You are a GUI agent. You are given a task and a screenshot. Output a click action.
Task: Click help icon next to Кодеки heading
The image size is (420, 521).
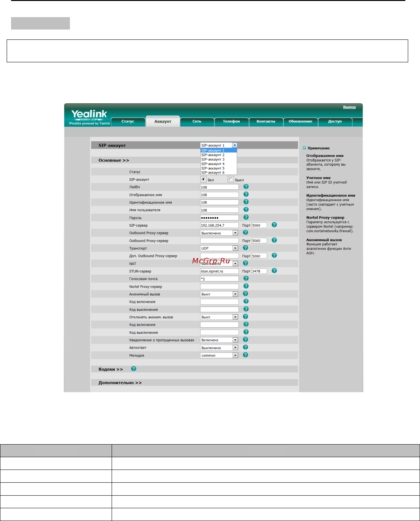[x=134, y=369]
